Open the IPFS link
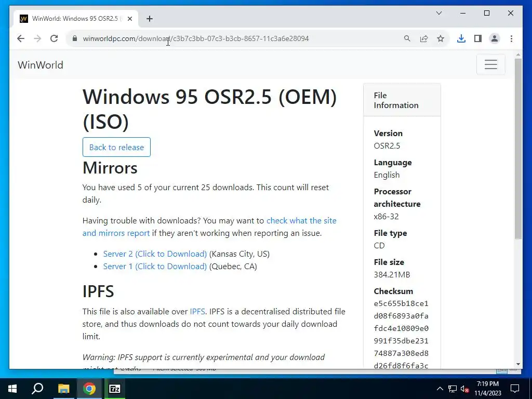The width and height of the screenshot is (532, 399). tap(197, 312)
